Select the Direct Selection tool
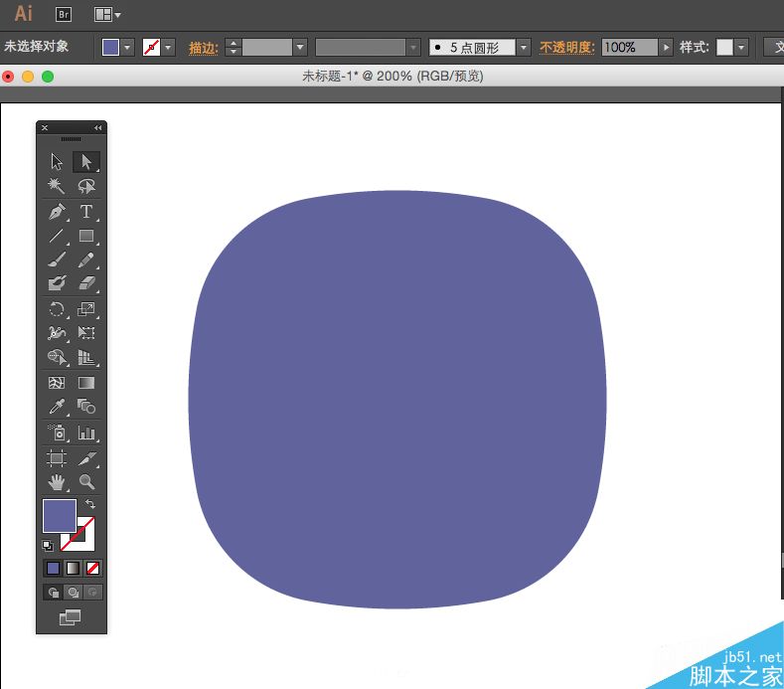Viewport: 784px width, 689px height. [x=86, y=162]
